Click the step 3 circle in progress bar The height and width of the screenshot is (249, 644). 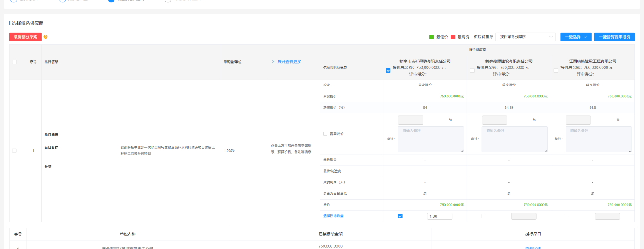(111, 1)
